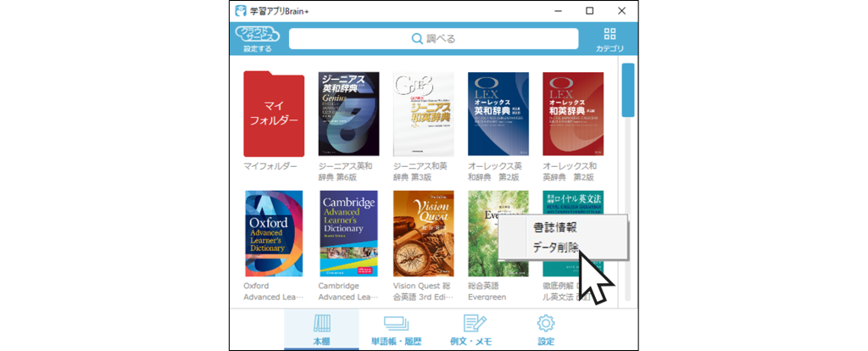Click the search magnifier icon
The width and height of the screenshot is (868, 351).
tap(417, 39)
